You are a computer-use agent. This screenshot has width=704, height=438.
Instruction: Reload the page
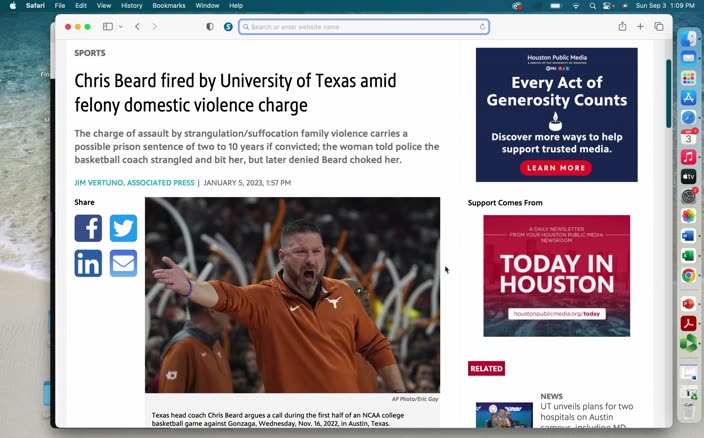pos(483,27)
